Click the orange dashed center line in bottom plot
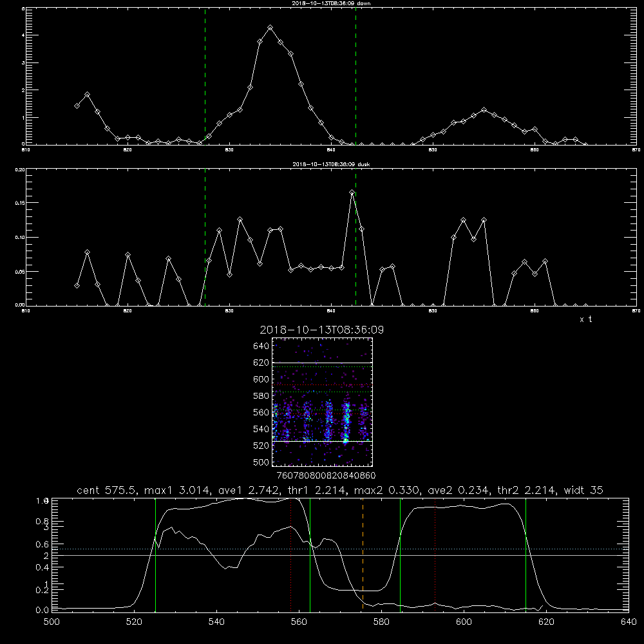Image resolution: width=644 pixels, height=644 pixels. click(x=363, y=554)
